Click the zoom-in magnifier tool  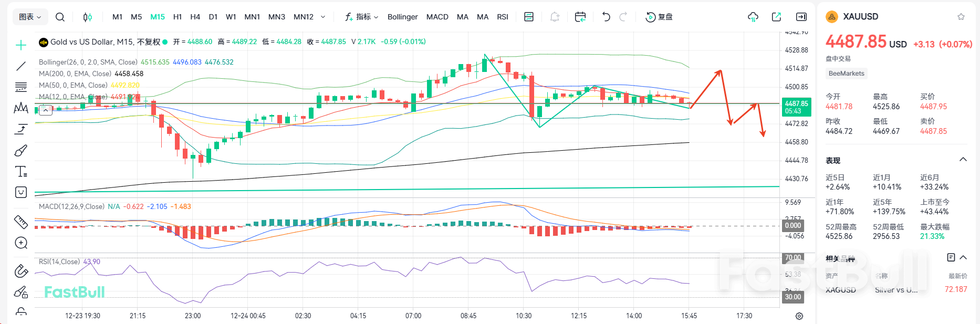[21, 243]
